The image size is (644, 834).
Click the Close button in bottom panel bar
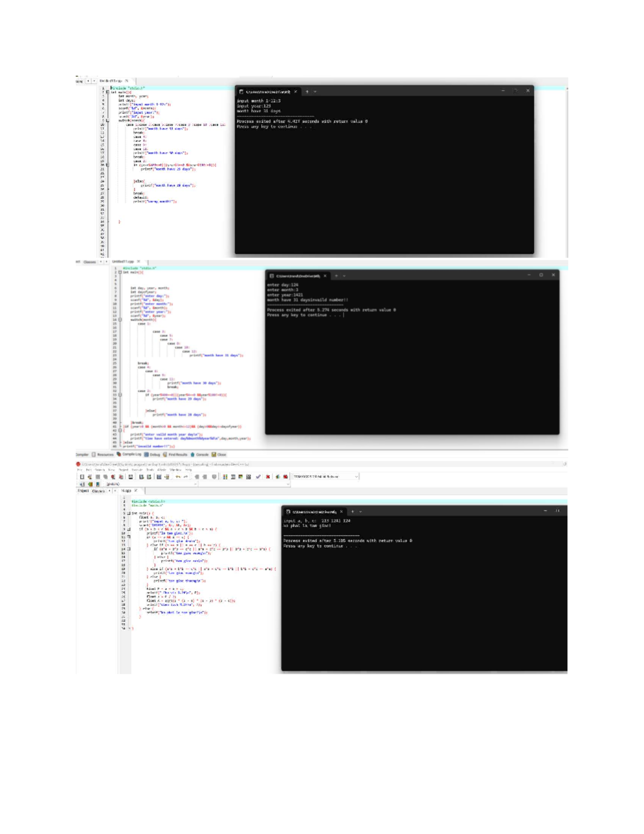219,454
